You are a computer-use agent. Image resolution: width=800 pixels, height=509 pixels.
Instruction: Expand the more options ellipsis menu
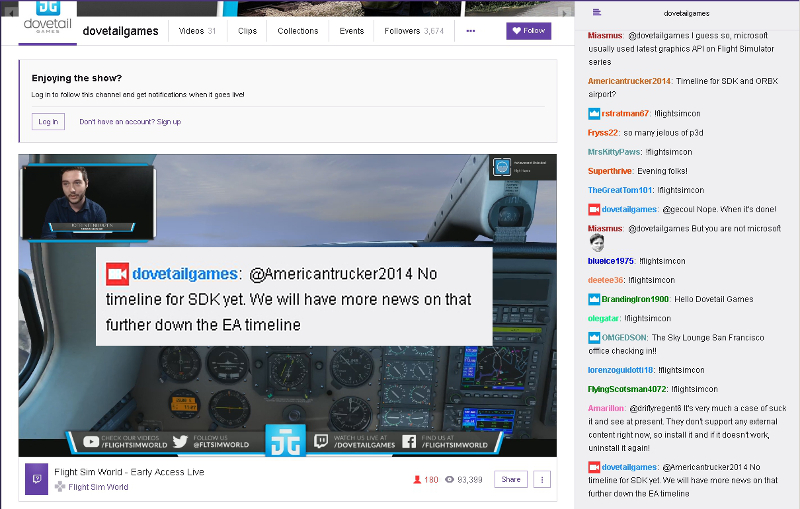click(x=471, y=31)
